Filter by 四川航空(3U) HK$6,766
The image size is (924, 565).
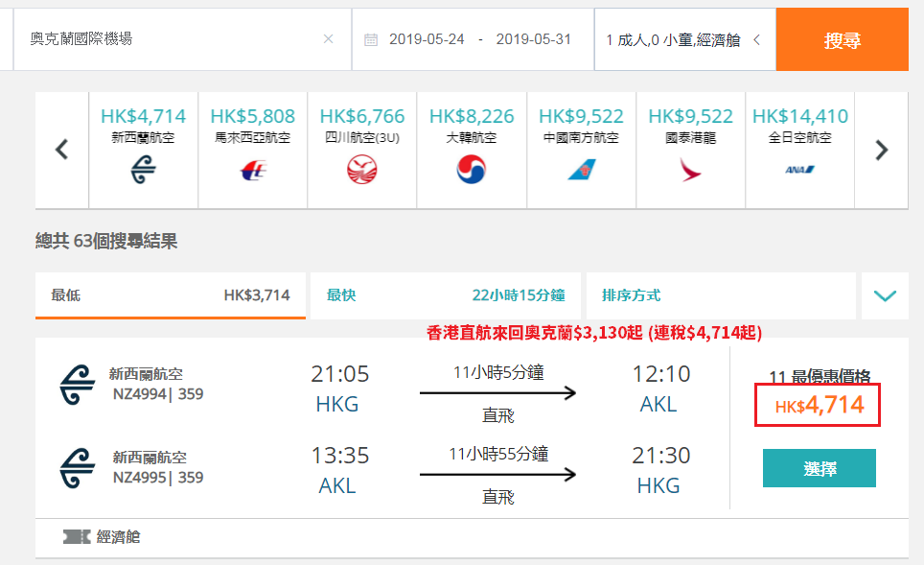pos(361,150)
